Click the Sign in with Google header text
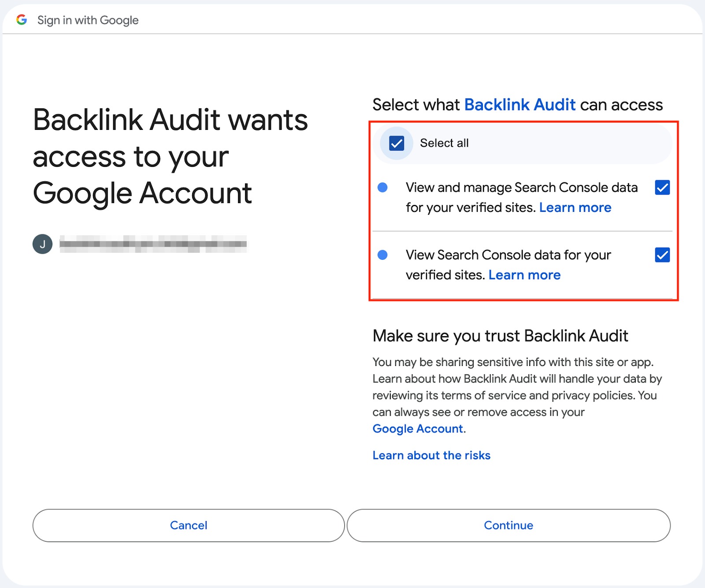Screen dimensions: 705x588 tap(87, 20)
